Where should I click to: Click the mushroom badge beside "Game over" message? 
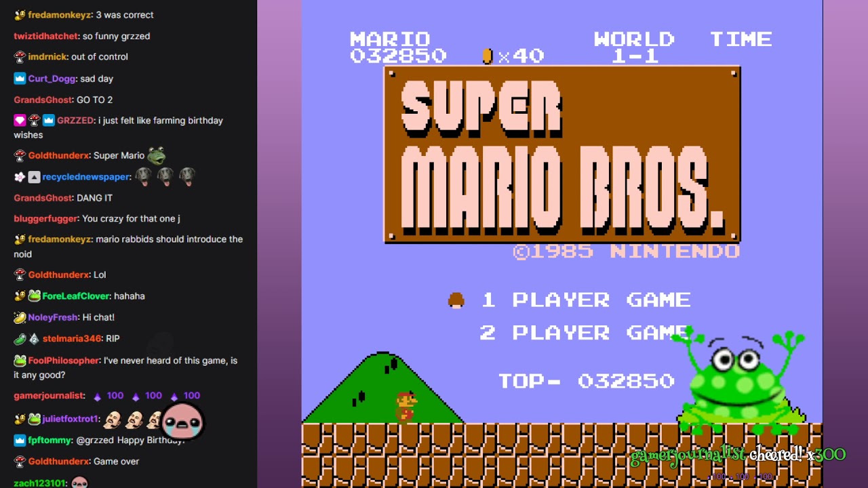pyautogui.click(x=20, y=462)
